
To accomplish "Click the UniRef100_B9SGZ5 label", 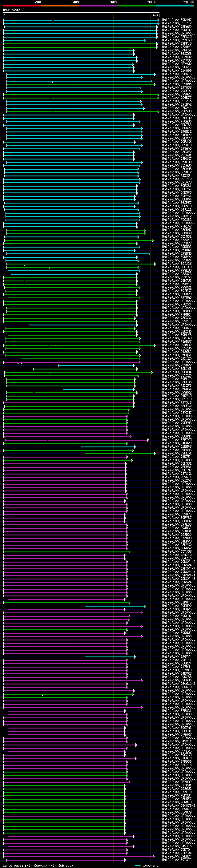I will coord(177,94).
